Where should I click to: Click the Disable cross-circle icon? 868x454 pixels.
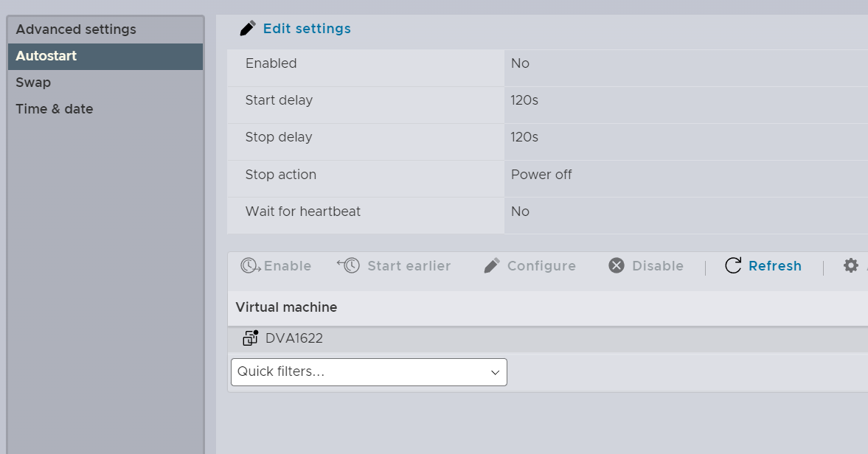[617, 265]
